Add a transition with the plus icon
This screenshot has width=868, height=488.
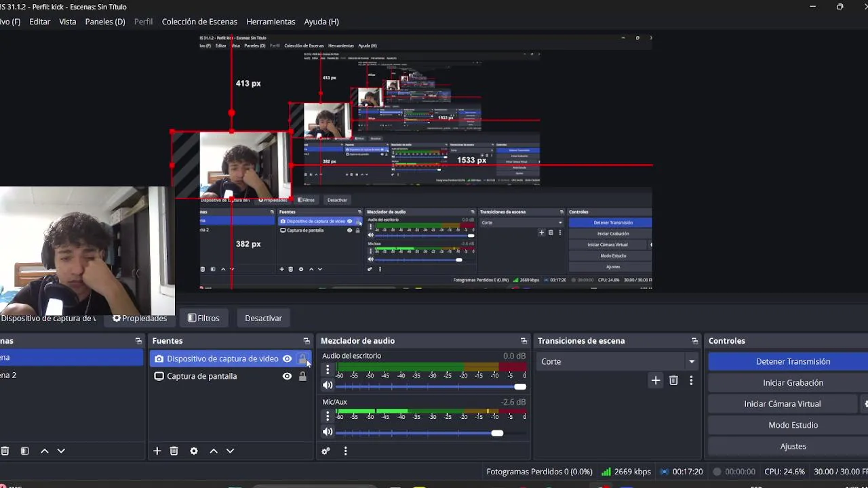pyautogui.click(x=656, y=380)
